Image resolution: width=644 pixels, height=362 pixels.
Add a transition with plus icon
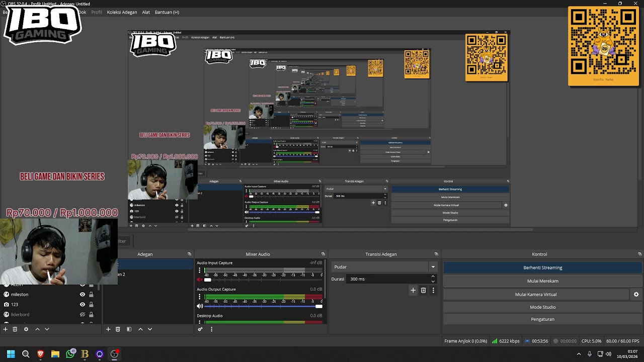pos(413,290)
